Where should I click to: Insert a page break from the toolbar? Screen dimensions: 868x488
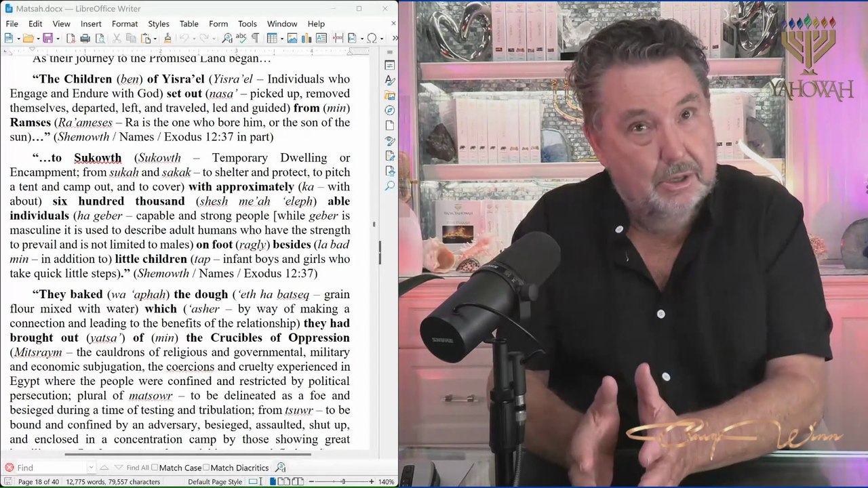[338, 39]
